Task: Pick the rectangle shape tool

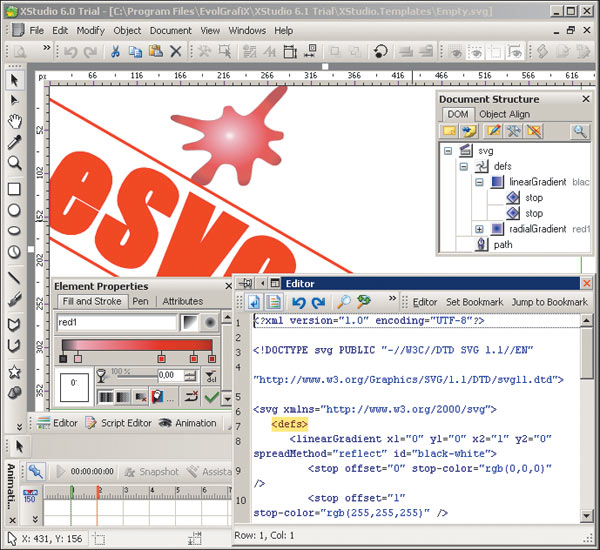Action: (15, 189)
